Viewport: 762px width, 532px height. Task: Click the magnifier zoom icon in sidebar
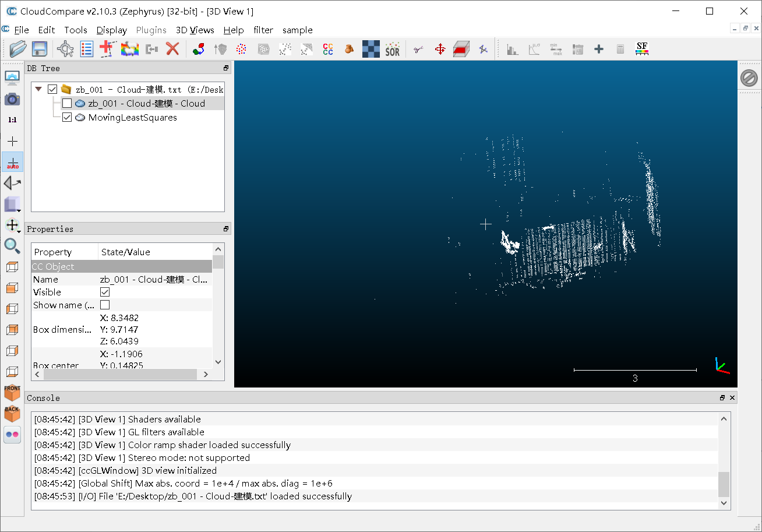(x=12, y=245)
